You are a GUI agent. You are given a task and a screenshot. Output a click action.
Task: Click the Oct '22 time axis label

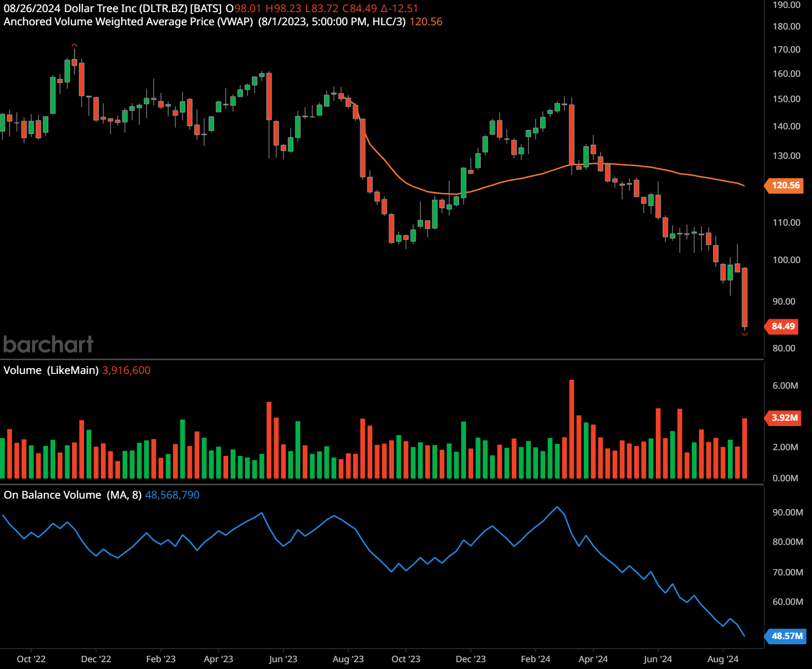31,659
